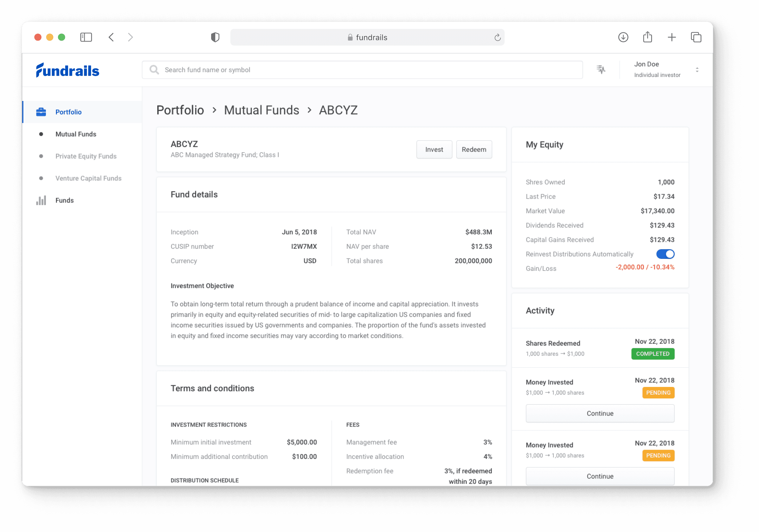
Task: Click the Redeem button
Action: (474, 150)
